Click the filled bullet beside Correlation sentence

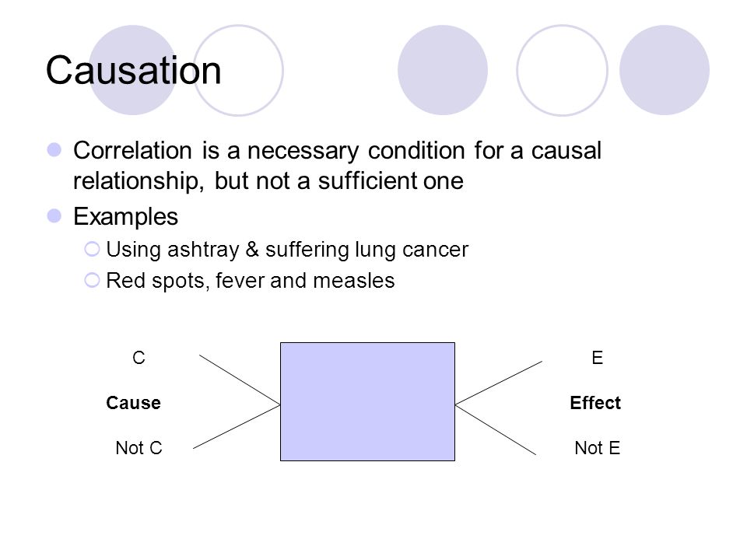click(54, 149)
